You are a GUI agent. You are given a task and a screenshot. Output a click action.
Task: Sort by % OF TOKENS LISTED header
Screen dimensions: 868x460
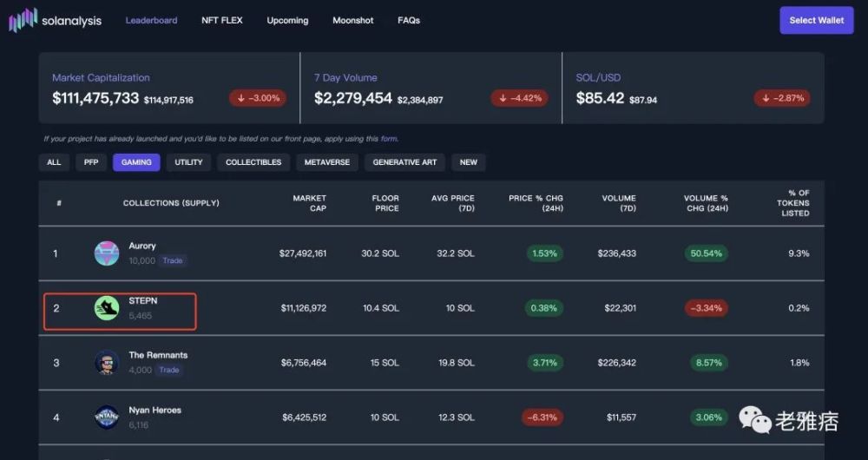pos(793,203)
